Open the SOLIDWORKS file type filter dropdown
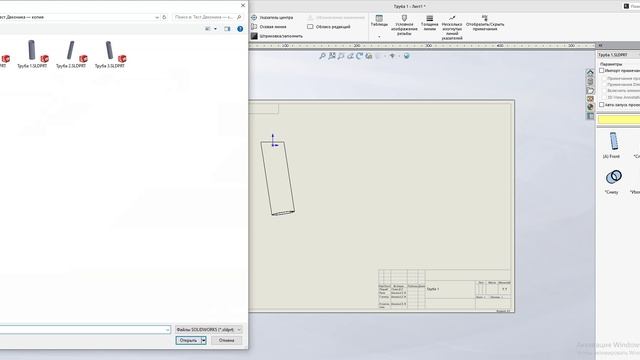The width and height of the screenshot is (640, 360). [x=209, y=329]
